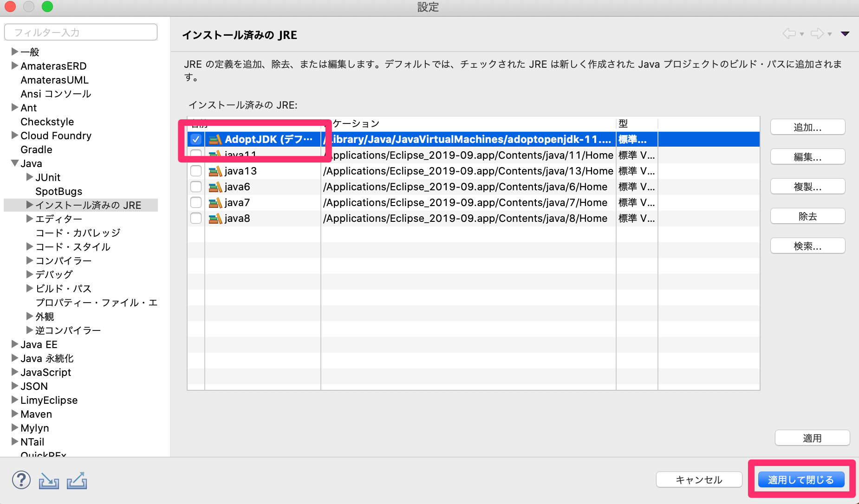Click the forward navigation arrow icon
This screenshot has width=859, height=504.
[817, 33]
